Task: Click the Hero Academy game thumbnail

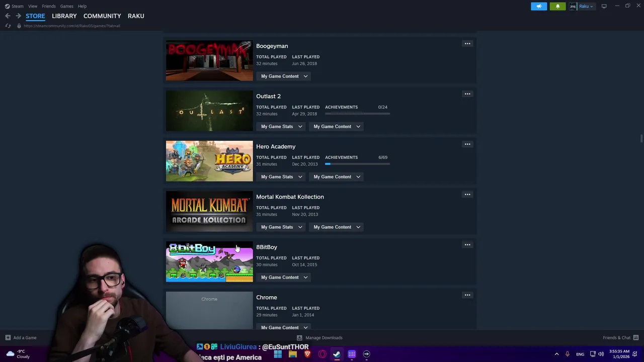Action: pyautogui.click(x=209, y=161)
